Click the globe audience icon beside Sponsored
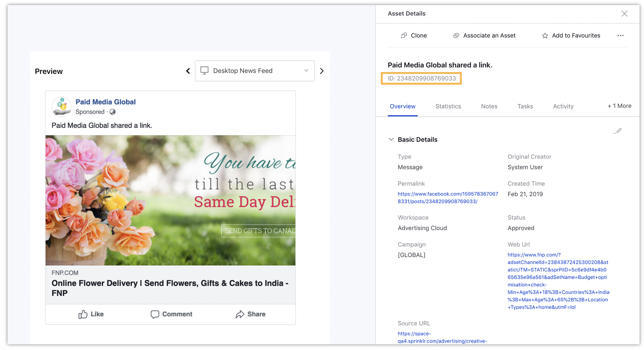This screenshot has width=644, height=350. click(112, 112)
